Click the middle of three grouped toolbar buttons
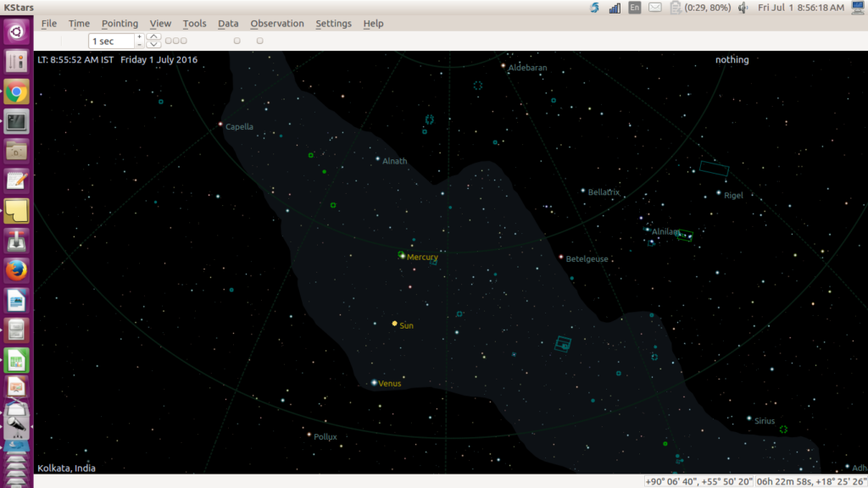The image size is (868, 488). tap(176, 41)
